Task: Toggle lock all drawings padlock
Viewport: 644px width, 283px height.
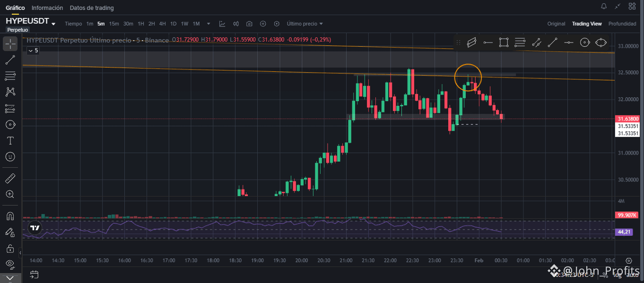Action: click(x=10, y=248)
